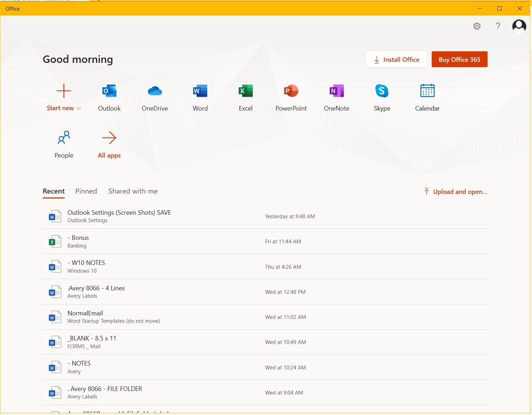The height and width of the screenshot is (415, 532).
Task: Open the account profile avatar
Action: [519, 26]
